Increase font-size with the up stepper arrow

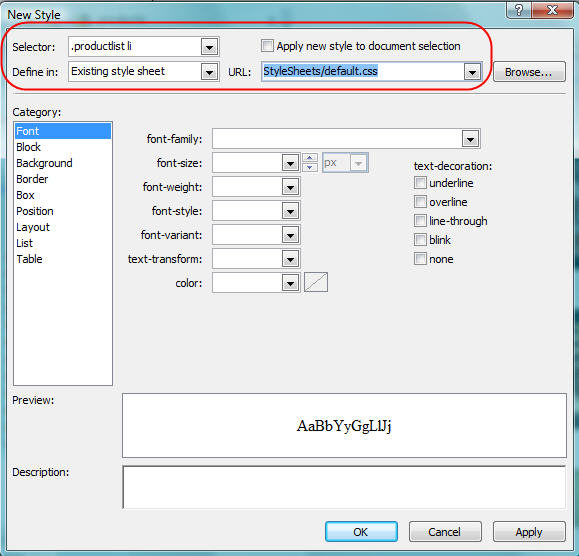pyautogui.click(x=310, y=158)
